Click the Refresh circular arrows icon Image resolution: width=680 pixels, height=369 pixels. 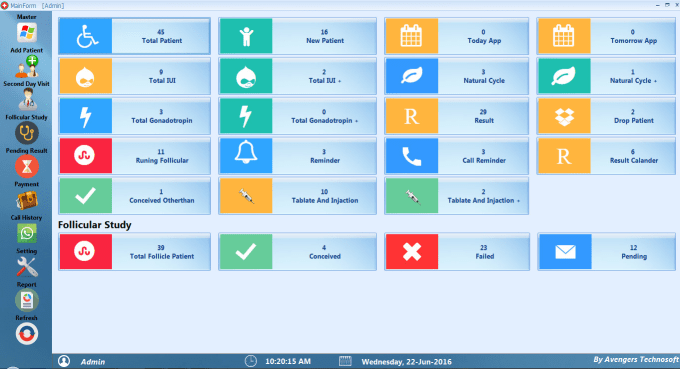coord(26,334)
